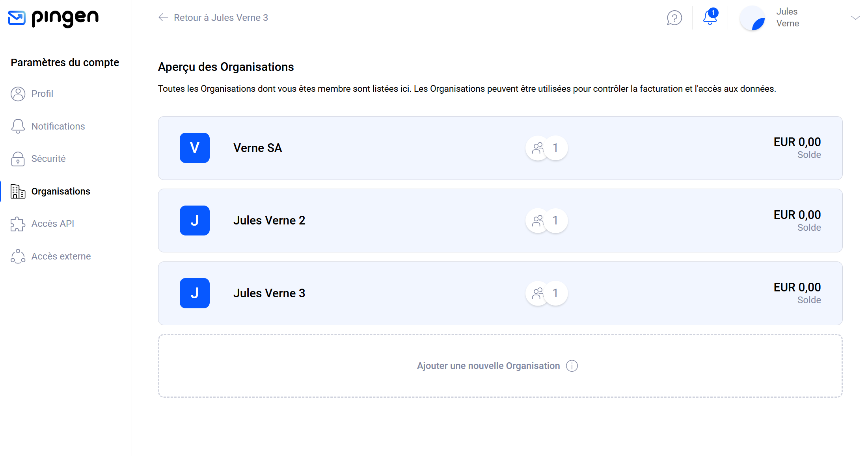Go back to Jules Verne 3

(x=213, y=18)
